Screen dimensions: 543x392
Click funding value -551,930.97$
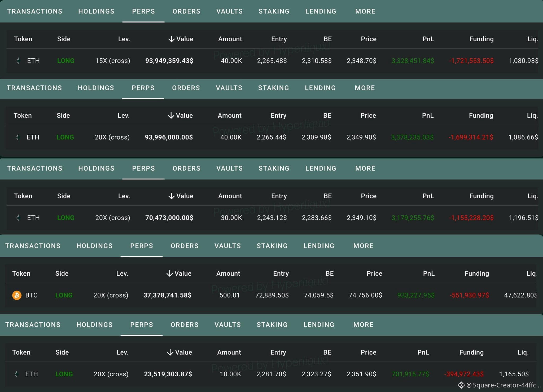click(469, 295)
